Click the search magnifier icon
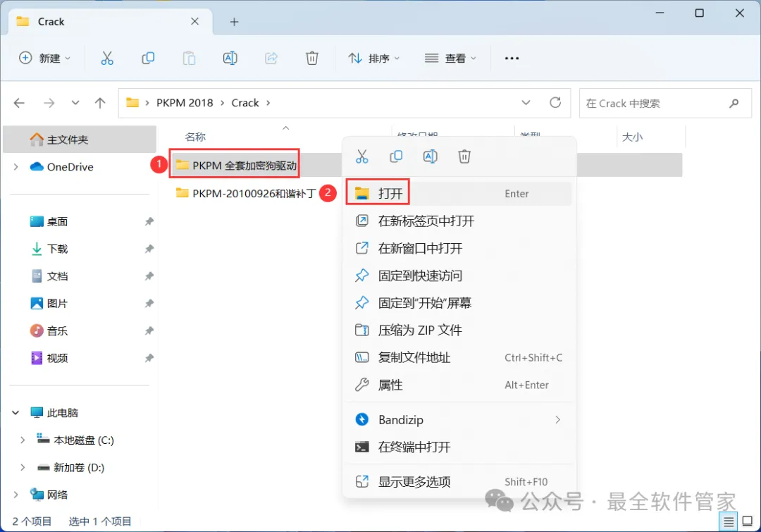Screen dimensions: 761x532 (x=734, y=103)
